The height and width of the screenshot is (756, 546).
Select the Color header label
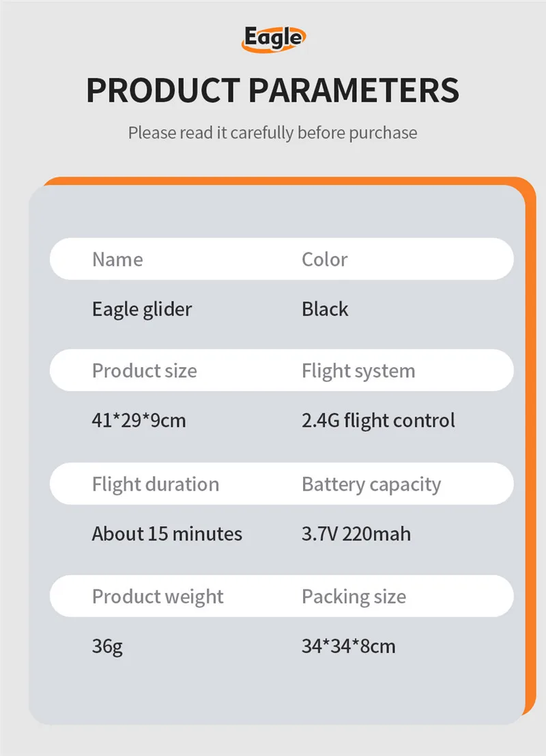324,259
